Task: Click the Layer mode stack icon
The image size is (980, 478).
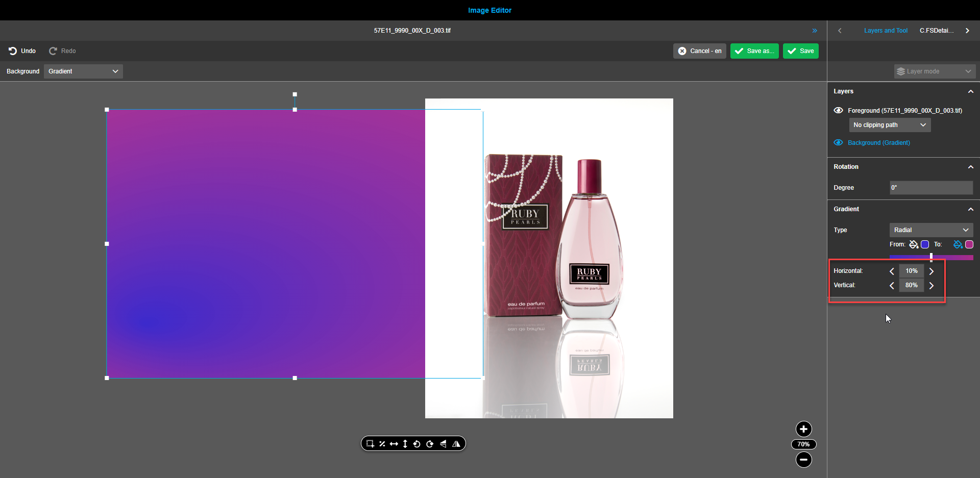Action: click(902, 71)
